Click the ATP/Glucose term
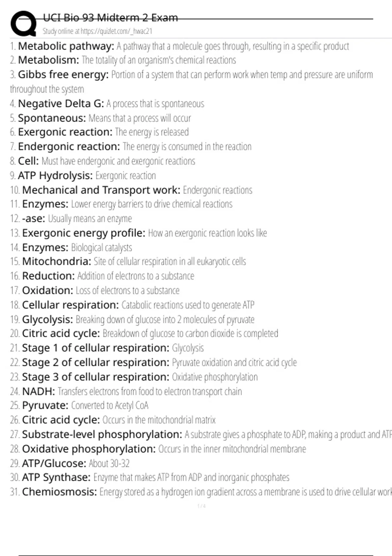 54,463
